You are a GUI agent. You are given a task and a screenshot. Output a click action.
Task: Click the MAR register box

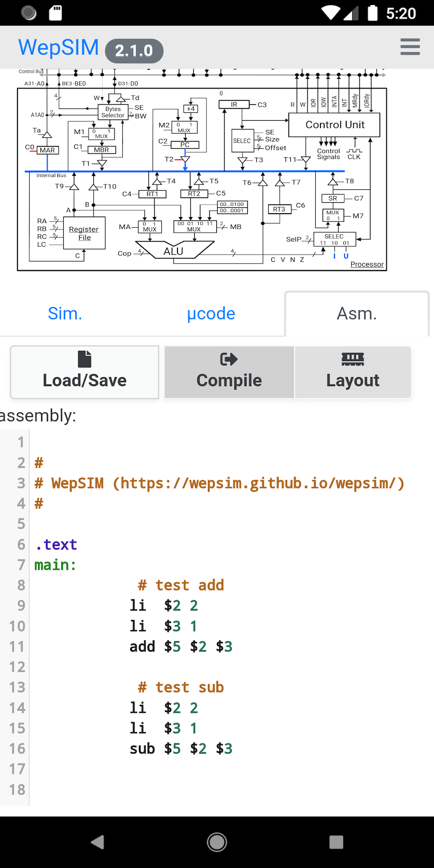pyautogui.click(x=47, y=150)
